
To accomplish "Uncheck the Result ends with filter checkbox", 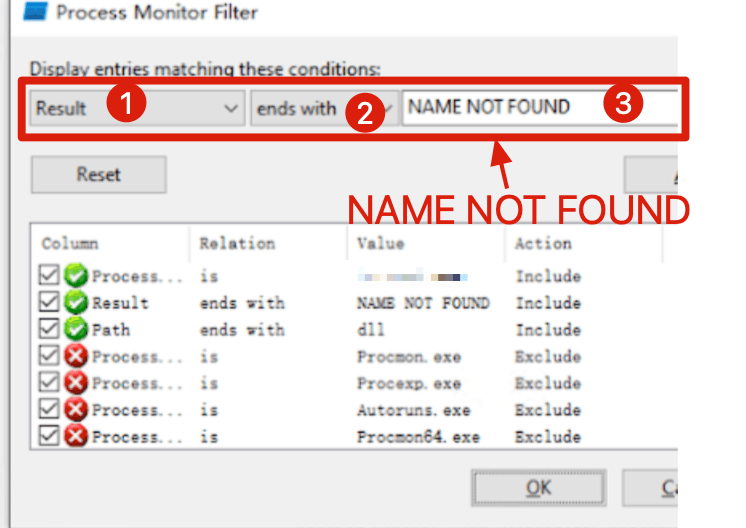I will 49,302.
